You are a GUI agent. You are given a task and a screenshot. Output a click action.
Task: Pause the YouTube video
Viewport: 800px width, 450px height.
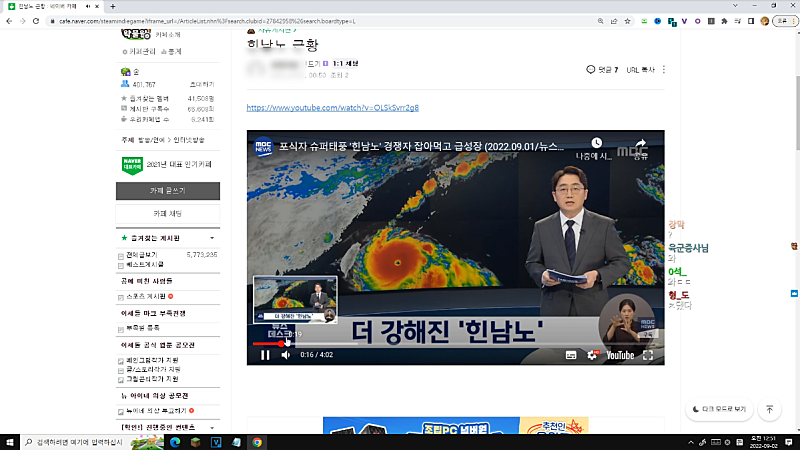265,355
